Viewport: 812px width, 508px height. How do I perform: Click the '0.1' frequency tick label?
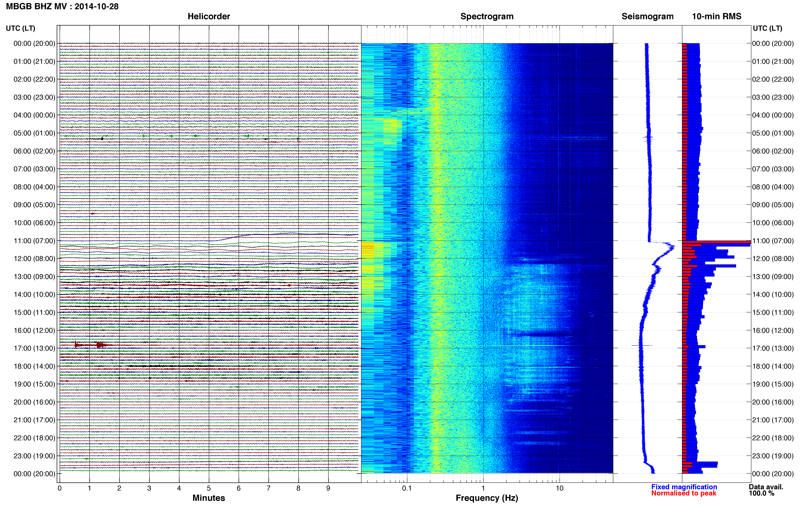pyautogui.click(x=407, y=488)
